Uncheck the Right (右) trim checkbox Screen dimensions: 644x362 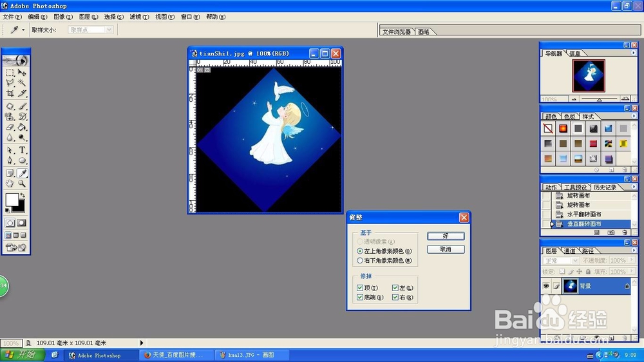tap(395, 297)
